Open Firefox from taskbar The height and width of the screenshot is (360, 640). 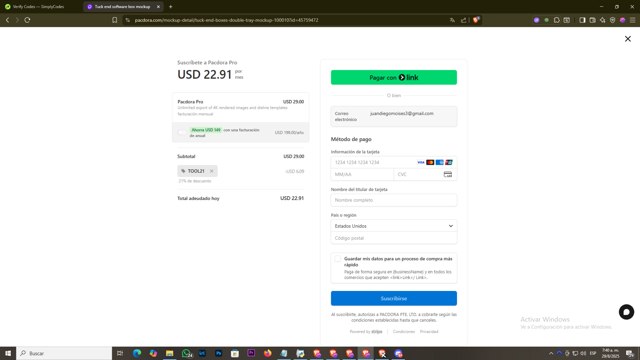(267, 353)
